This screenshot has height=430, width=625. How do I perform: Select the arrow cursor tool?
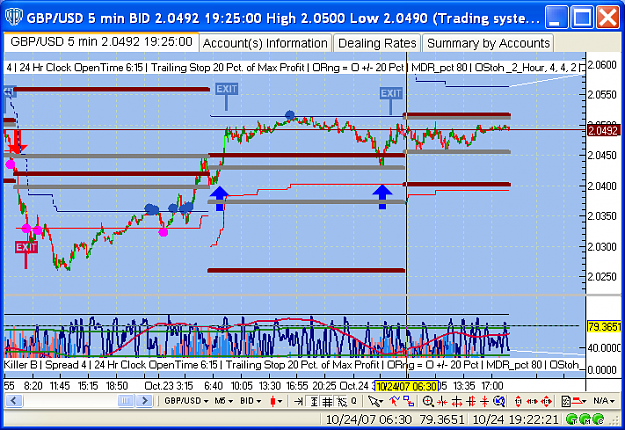click(x=374, y=401)
